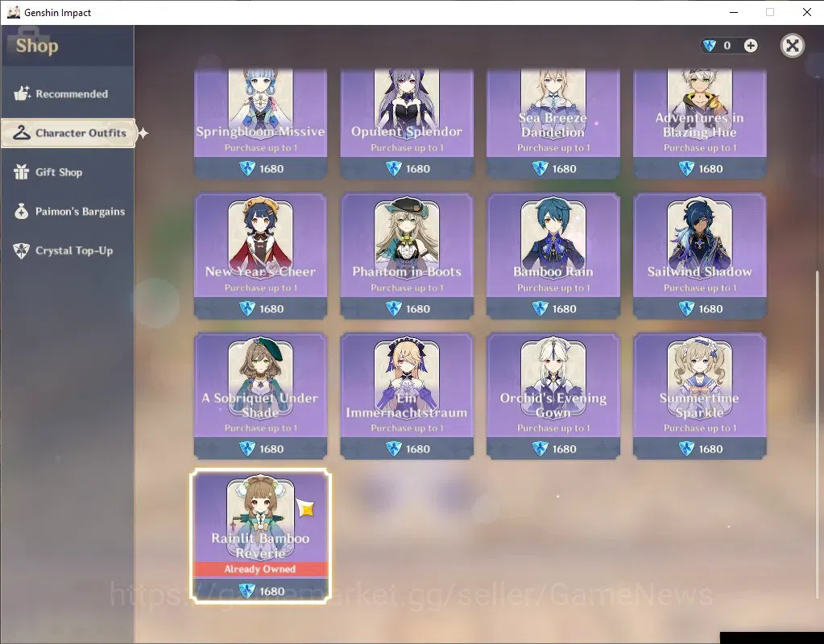Click the crystal balance value 0
824x644 pixels.
tap(727, 46)
